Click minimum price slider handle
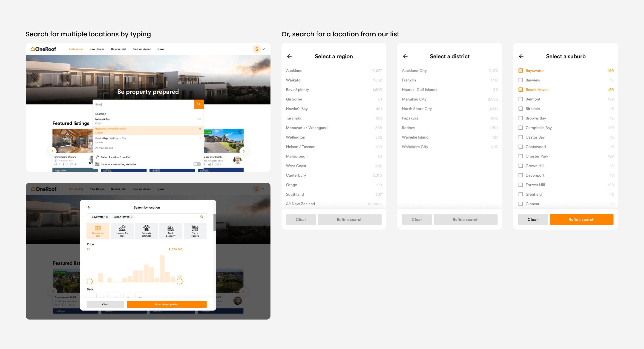 90,282
